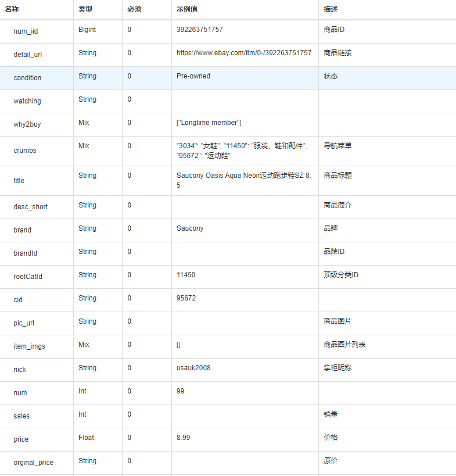Click the pic_url field name
The image size is (456, 476).
(24, 323)
